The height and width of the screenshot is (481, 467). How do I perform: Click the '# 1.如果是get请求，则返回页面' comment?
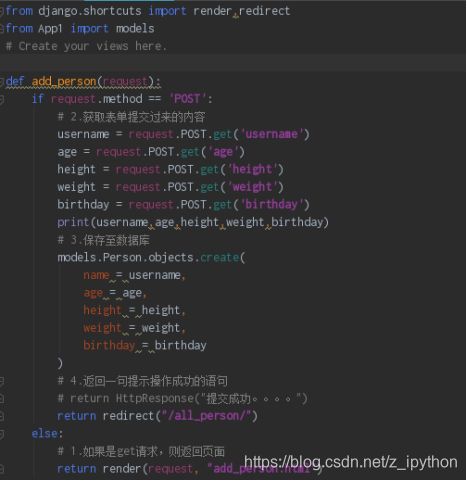141,452
